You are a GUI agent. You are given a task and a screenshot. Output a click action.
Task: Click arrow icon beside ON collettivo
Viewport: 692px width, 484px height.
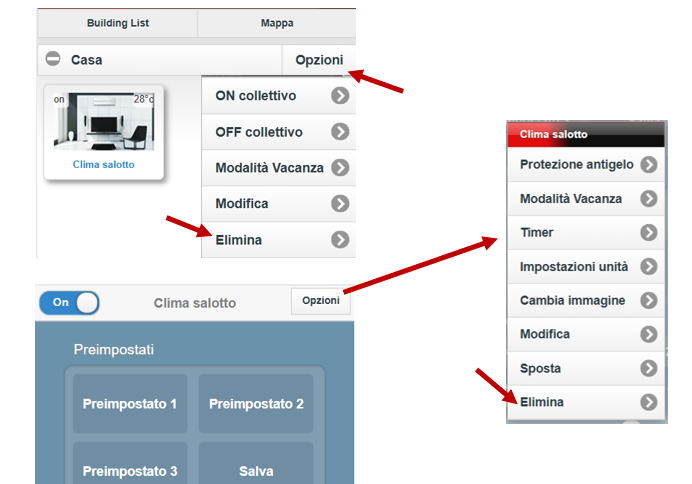tap(340, 96)
